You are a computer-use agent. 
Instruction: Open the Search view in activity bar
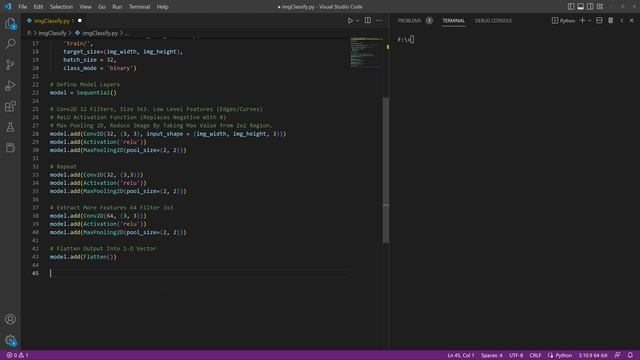click(10, 44)
